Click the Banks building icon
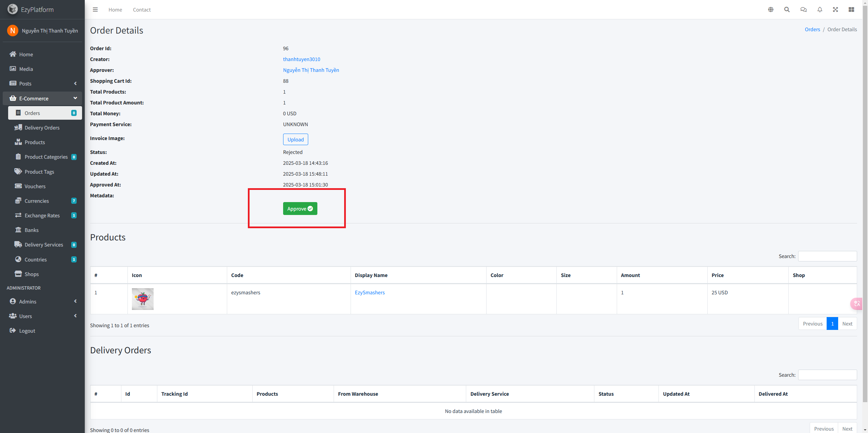This screenshot has height=433, width=868. [18, 230]
